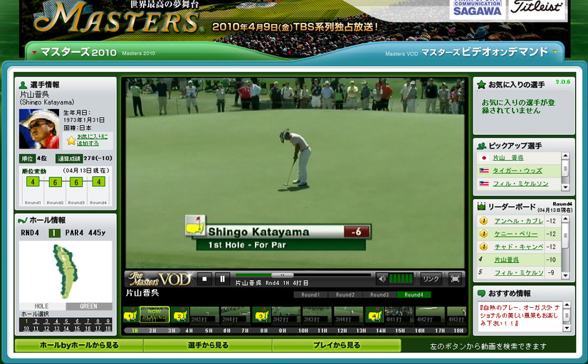Click the SAGAWA sponsor logo
The image size is (588, 364).
click(478, 9)
